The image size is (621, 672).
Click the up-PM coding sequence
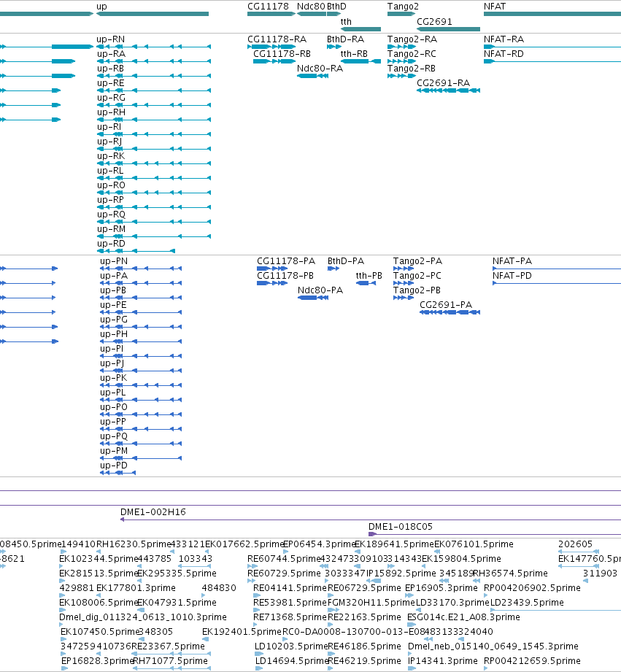141,458
